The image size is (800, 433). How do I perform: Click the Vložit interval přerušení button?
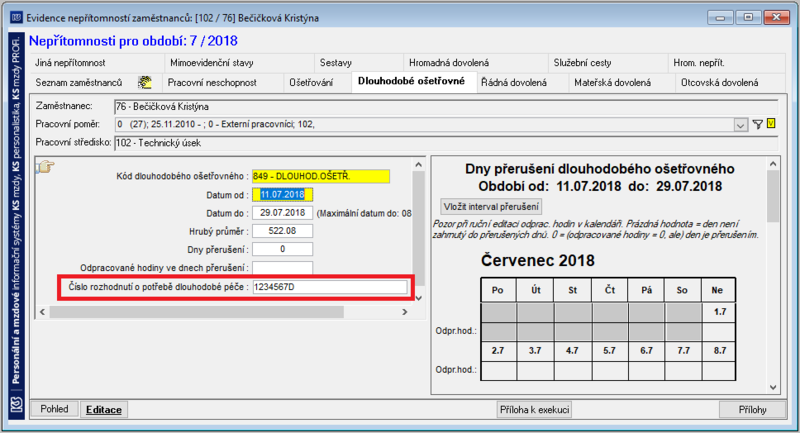491,207
